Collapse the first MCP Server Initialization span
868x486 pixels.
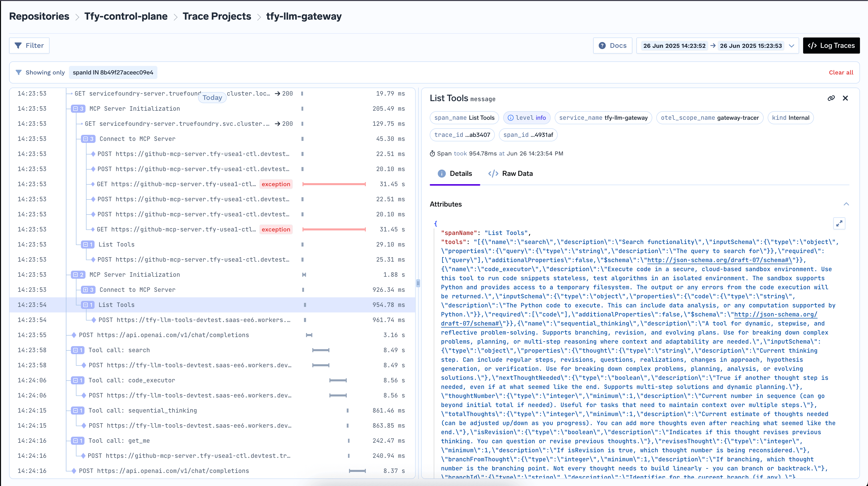tap(75, 108)
